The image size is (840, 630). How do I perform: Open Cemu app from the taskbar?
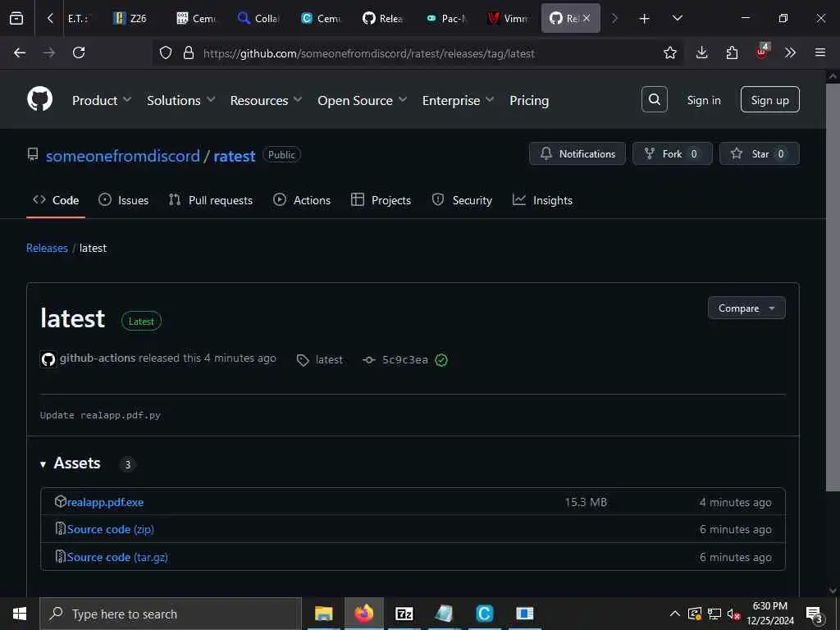[484, 614]
